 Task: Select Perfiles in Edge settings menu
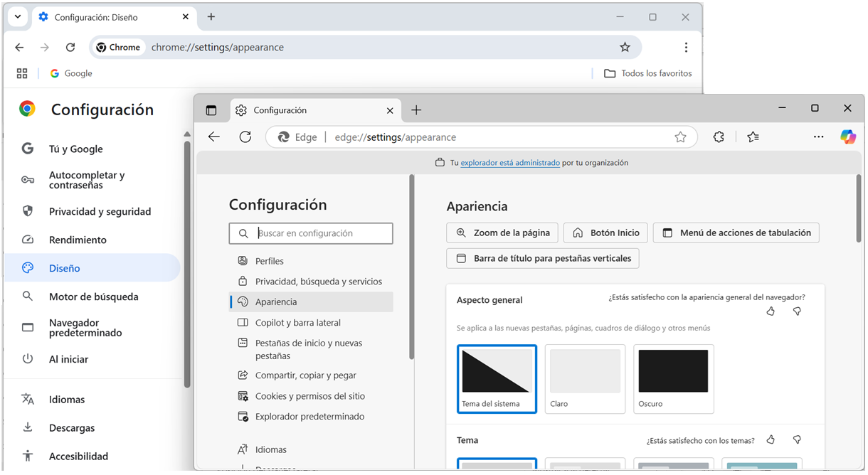pos(268,260)
